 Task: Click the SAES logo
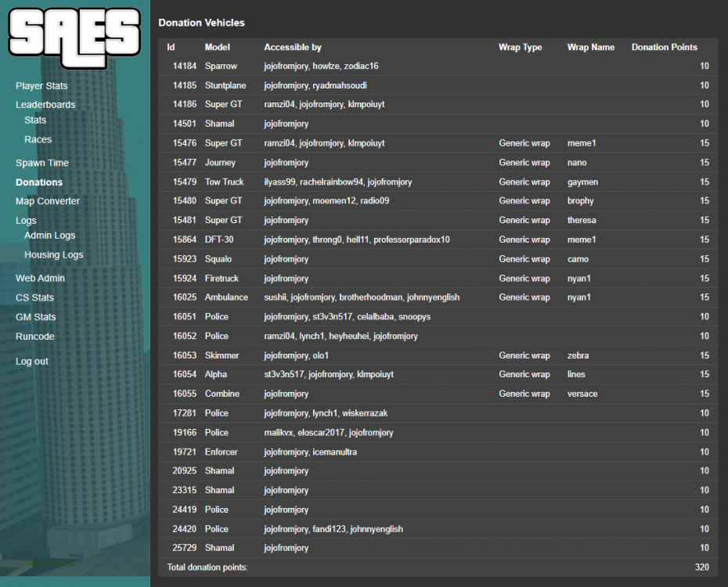[74, 35]
